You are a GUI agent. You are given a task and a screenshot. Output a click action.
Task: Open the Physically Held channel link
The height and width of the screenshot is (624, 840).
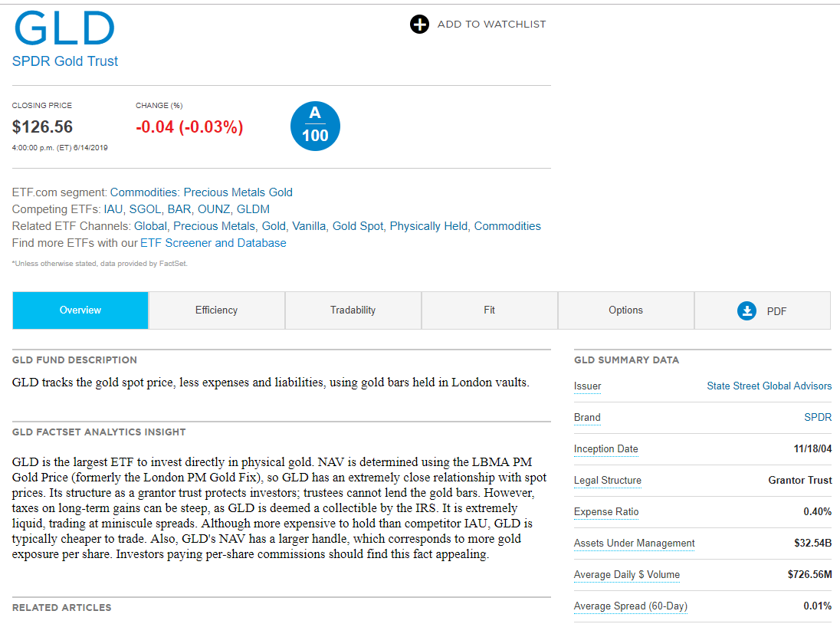(x=428, y=226)
